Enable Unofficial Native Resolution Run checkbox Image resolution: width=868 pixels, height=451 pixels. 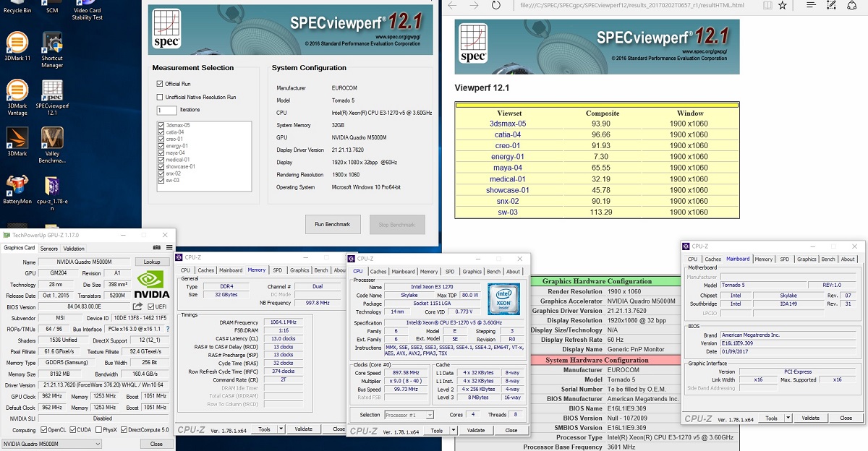(x=160, y=97)
